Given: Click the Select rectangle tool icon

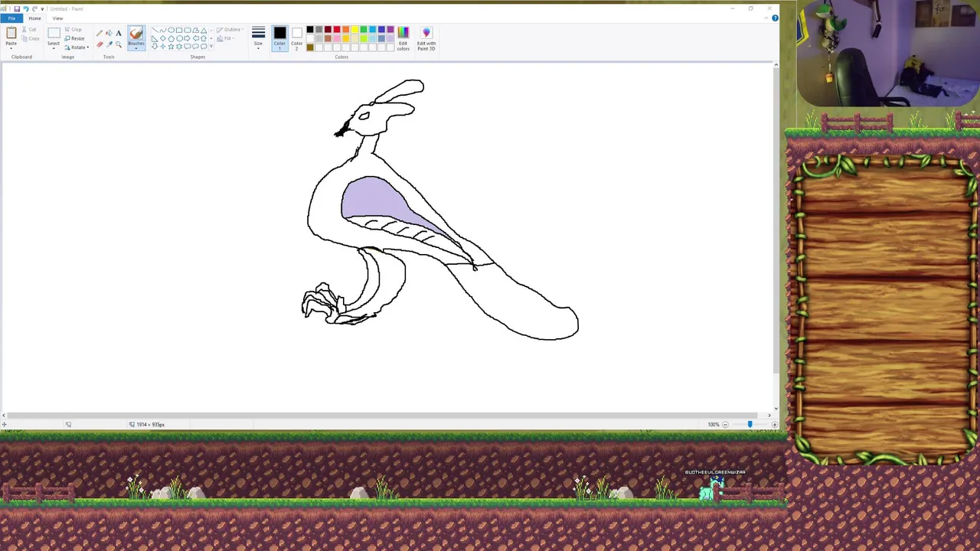Looking at the screenshot, I should [x=54, y=33].
